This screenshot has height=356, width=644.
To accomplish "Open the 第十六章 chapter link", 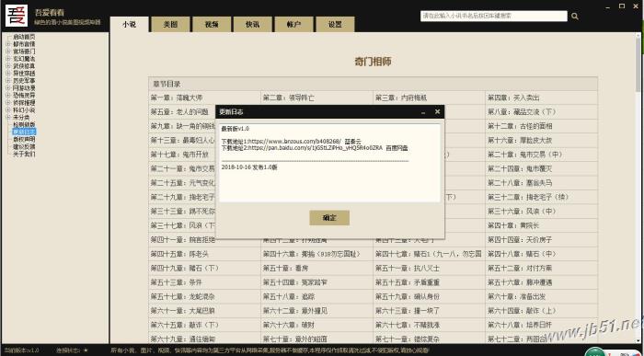I will 520,141.
